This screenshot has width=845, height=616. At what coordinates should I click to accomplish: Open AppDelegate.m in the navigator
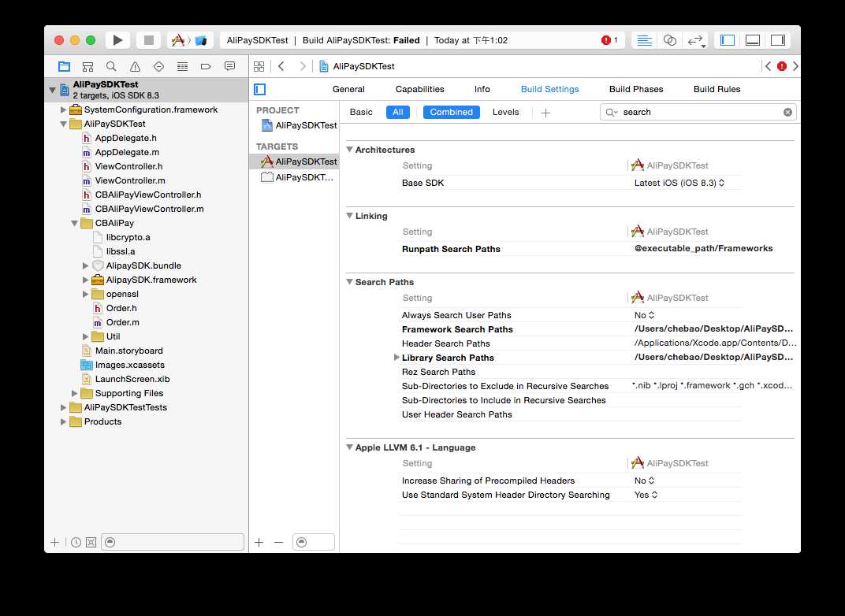coord(127,152)
